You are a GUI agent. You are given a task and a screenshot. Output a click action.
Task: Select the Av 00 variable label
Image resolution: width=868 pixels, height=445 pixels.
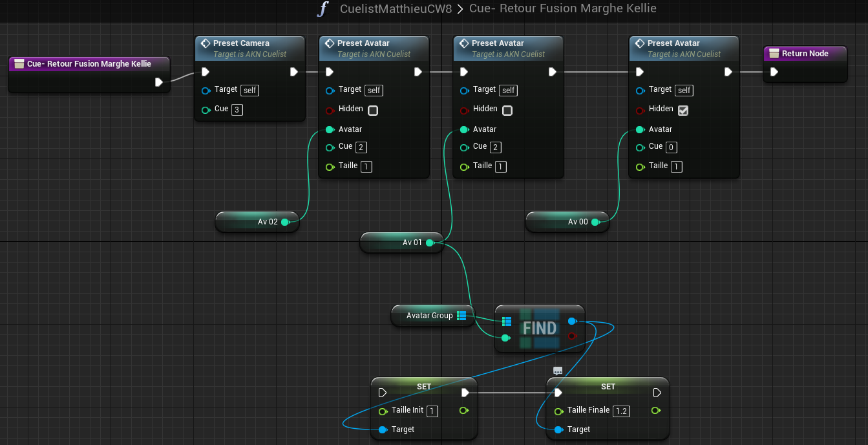click(578, 222)
